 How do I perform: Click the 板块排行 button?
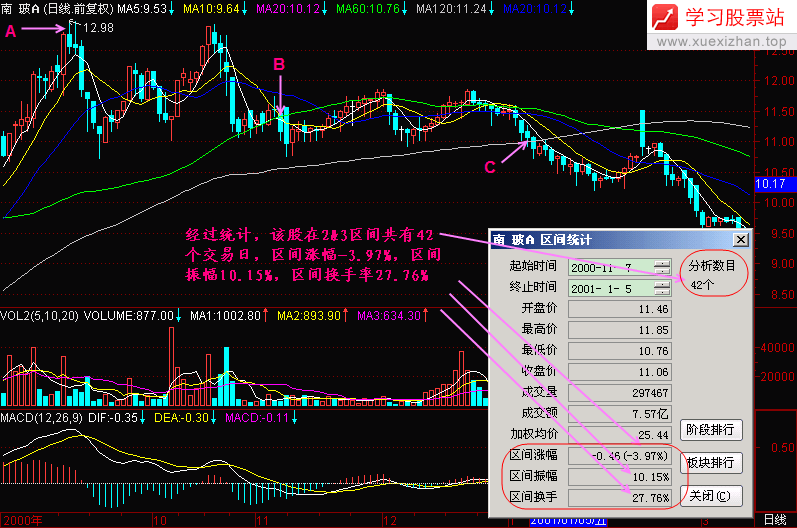(711, 463)
